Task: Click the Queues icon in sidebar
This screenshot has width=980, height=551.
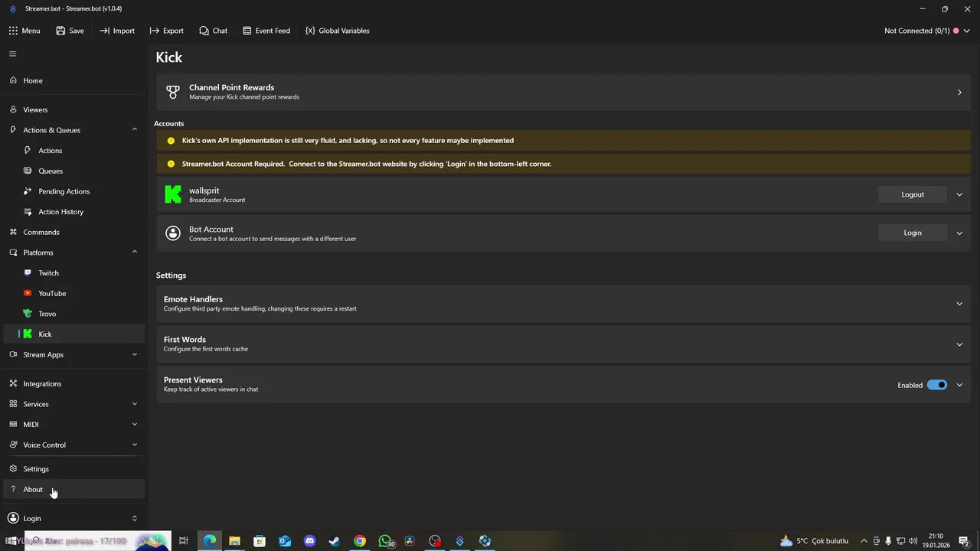Action: pyautogui.click(x=28, y=171)
